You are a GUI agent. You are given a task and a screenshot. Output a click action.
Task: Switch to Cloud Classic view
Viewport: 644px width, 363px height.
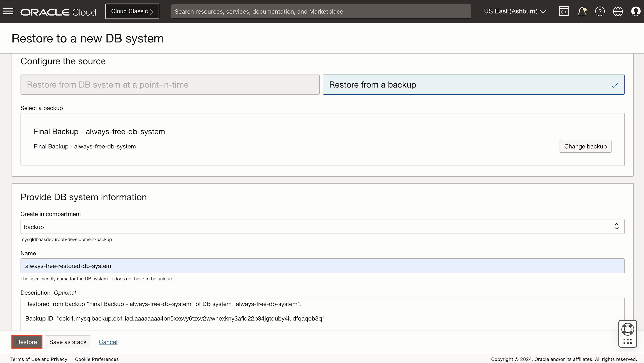coord(132,11)
